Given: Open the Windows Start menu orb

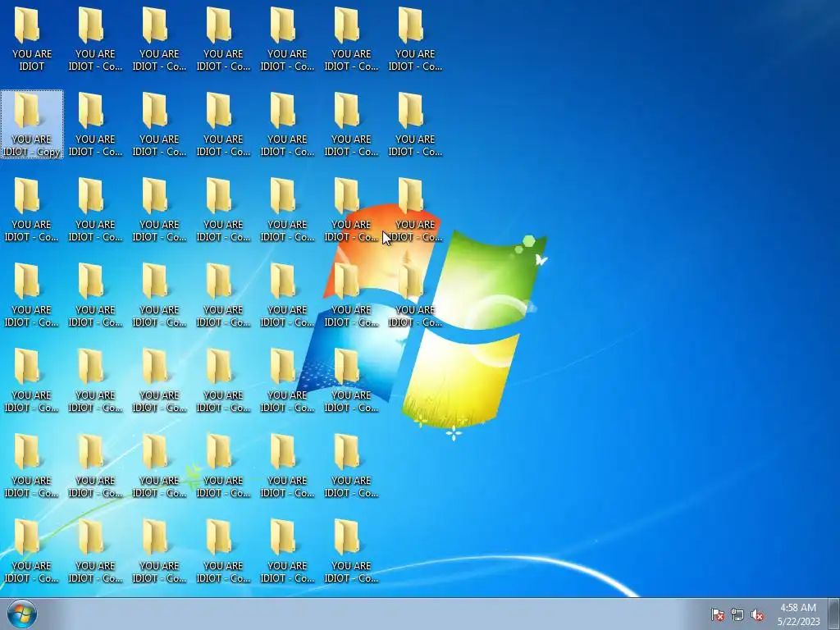Looking at the screenshot, I should [22, 614].
